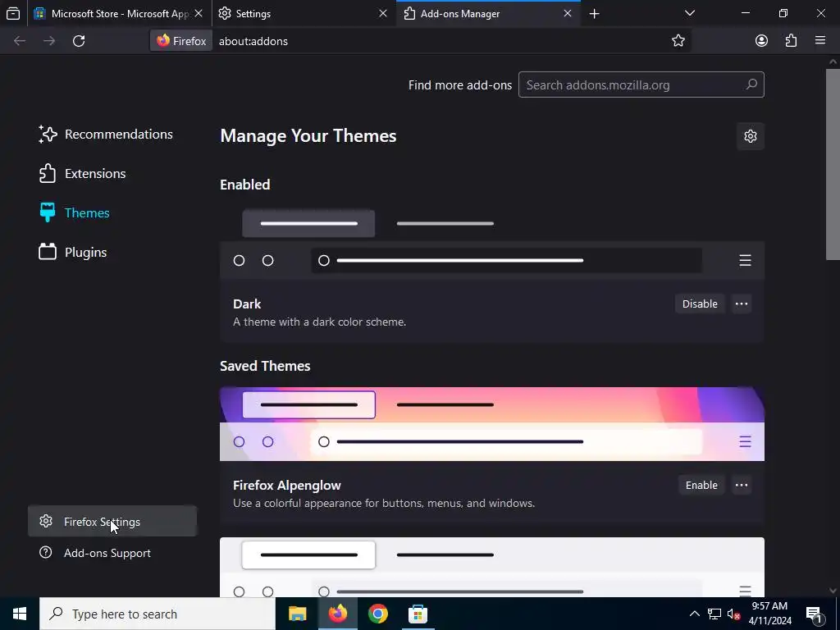840x630 pixels.
Task: Click the network tray icon
Action: 714,614
